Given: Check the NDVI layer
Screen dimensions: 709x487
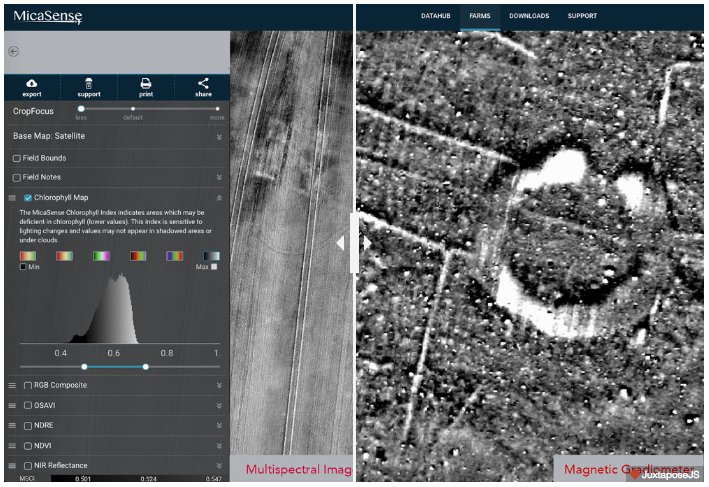Looking at the screenshot, I should pos(28,446).
